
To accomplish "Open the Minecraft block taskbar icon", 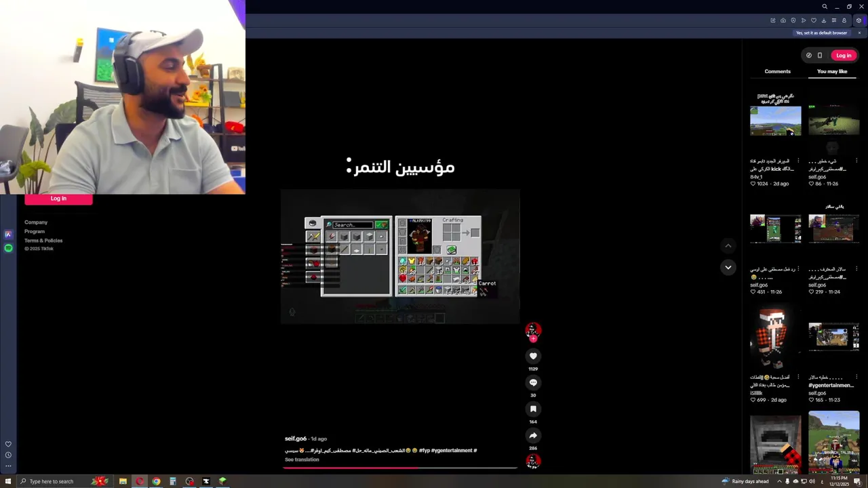I will [x=222, y=481].
